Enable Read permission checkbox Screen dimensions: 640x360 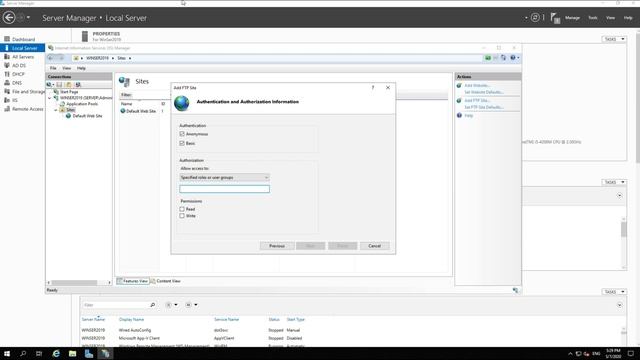click(182, 209)
